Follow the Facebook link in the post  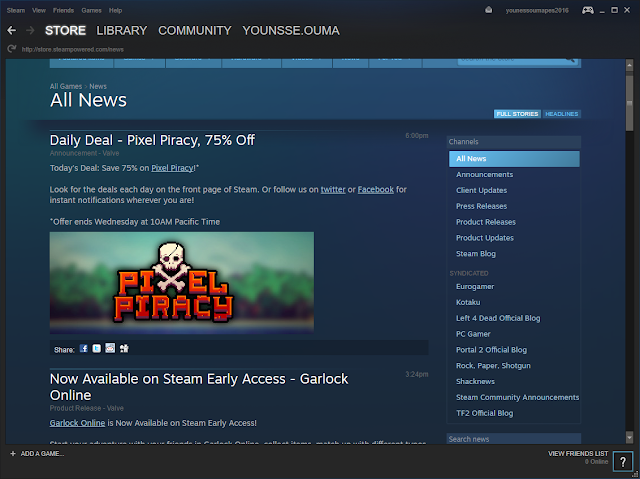376,190
